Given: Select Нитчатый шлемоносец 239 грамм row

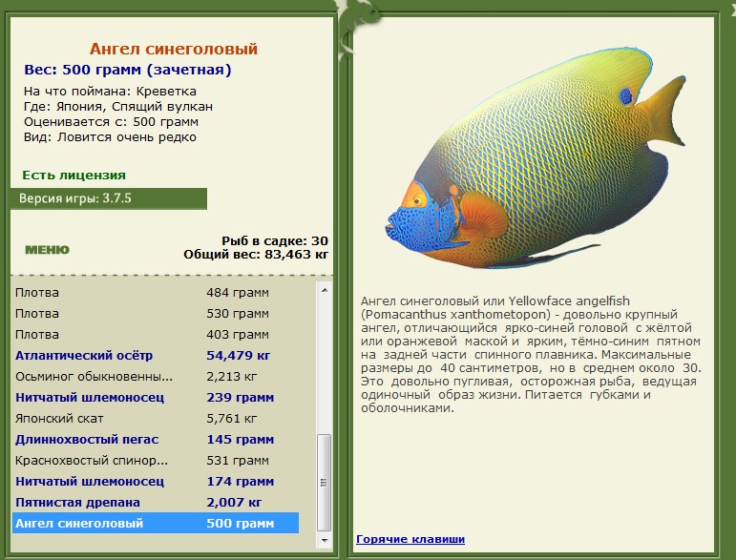Looking at the screenshot, I should pos(156,397).
